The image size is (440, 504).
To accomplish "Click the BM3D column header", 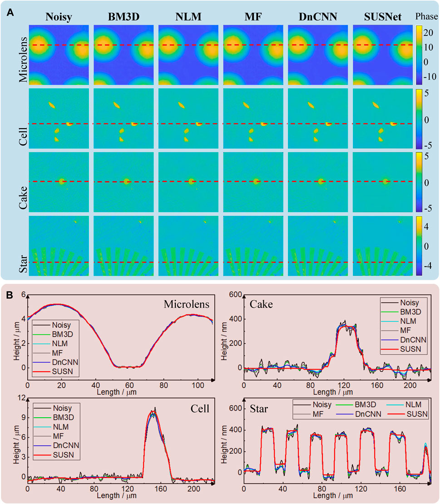I will tap(124, 17).
